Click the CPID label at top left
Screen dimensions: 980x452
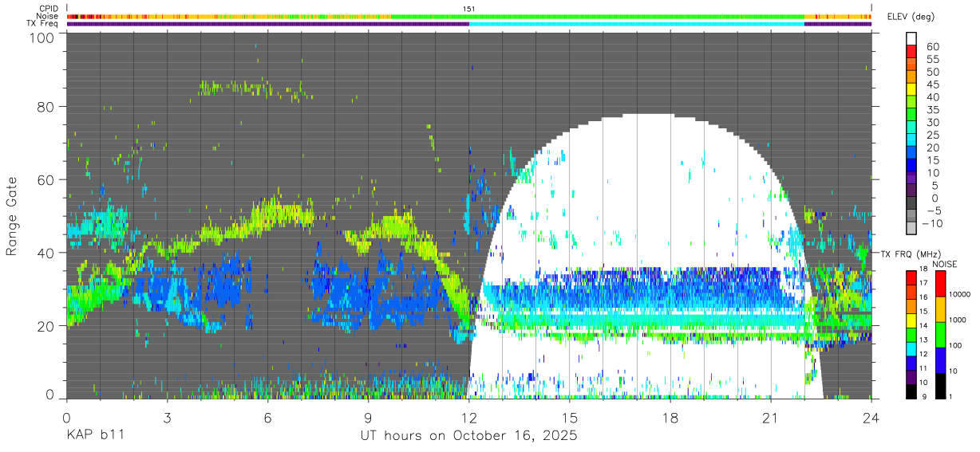coord(48,9)
